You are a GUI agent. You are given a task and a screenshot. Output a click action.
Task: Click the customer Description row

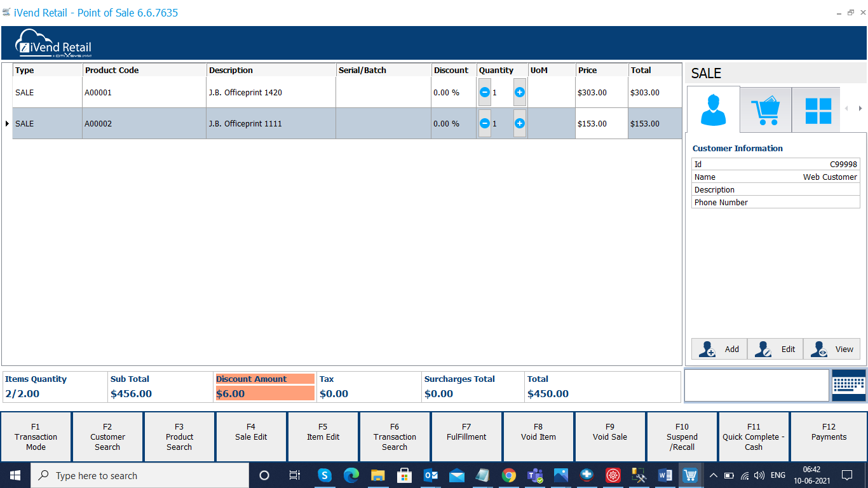coord(776,189)
